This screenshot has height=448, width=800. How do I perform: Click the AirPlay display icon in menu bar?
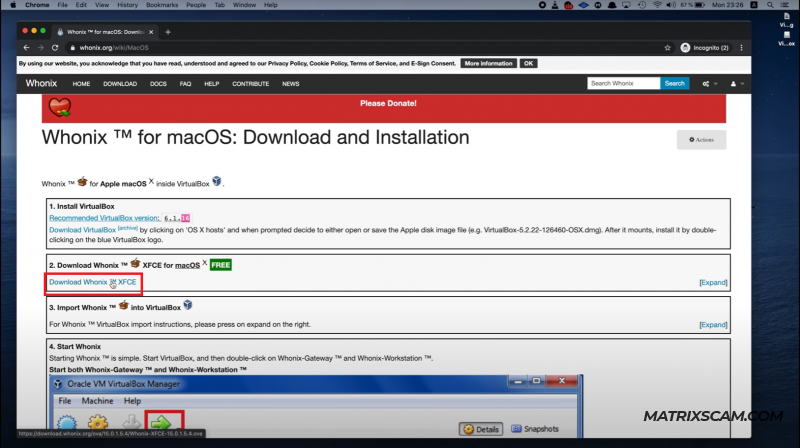coord(626,5)
